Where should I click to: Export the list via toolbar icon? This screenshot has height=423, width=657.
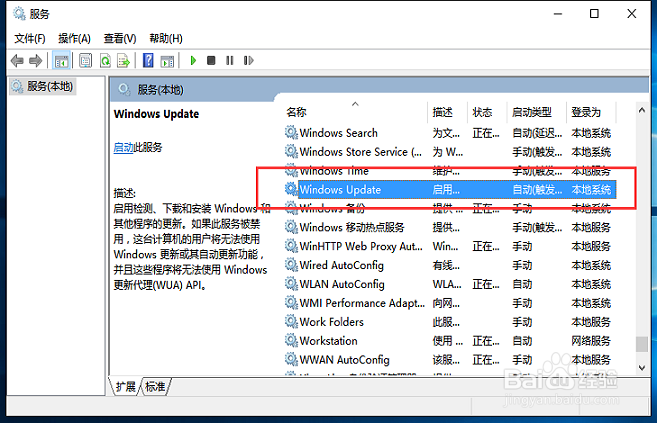(x=124, y=61)
